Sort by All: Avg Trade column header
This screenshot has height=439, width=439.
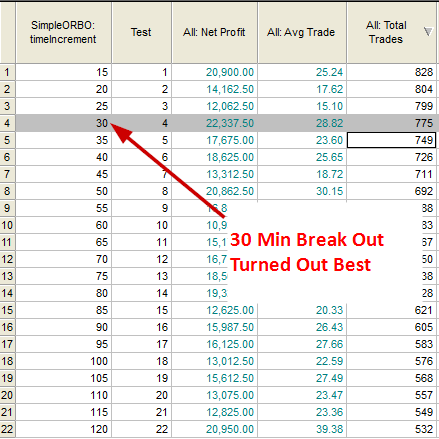302,32
